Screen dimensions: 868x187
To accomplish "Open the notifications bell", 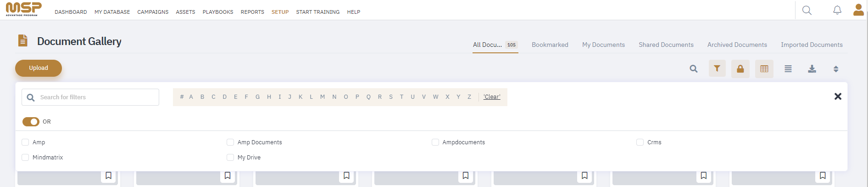I will point(837,10).
